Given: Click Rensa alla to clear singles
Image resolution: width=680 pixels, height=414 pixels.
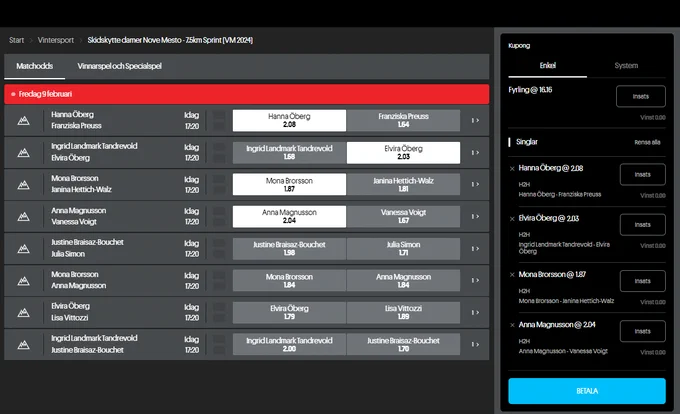Looking at the screenshot, I should point(647,142).
